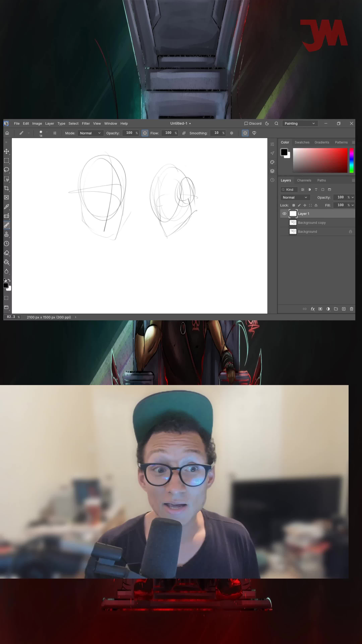This screenshot has height=644, width=362.
Task: Select the Eyedropper tool
Action: point(7,207)
